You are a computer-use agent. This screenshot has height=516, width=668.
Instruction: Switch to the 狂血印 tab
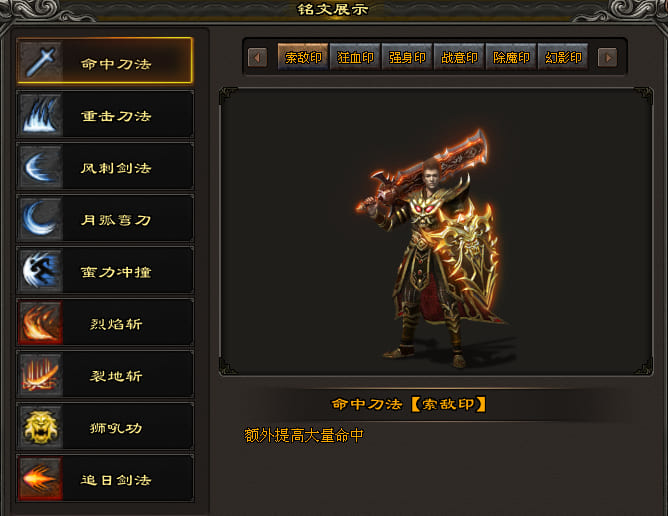(x=355, y=57)
